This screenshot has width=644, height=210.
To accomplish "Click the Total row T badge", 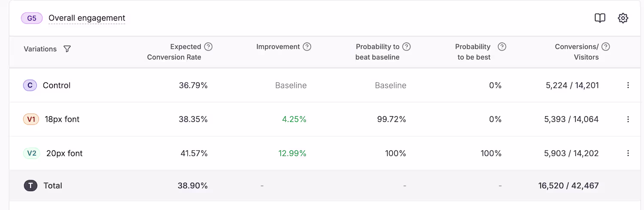I will (x=30, y=185).
